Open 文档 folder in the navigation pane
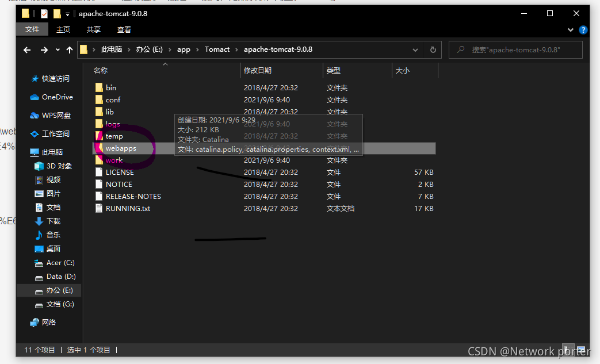The width and height of the screenshot is (600, 364). [x=53, y=207]
